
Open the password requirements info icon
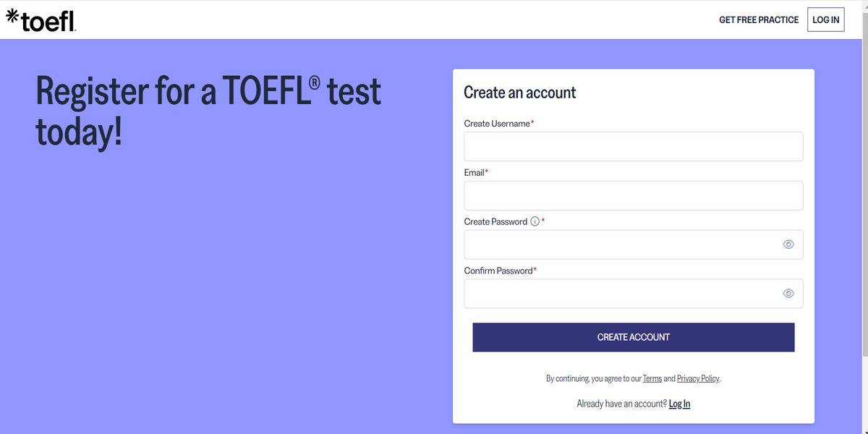(533, 220)
